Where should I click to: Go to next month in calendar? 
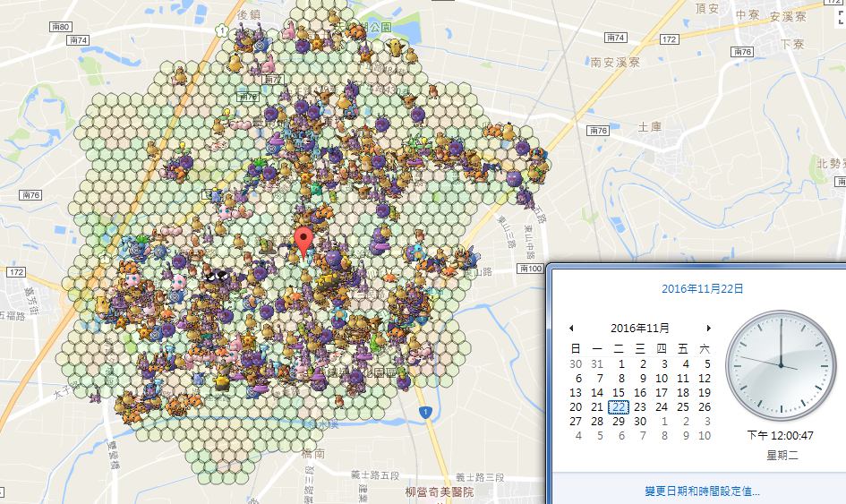708,328
